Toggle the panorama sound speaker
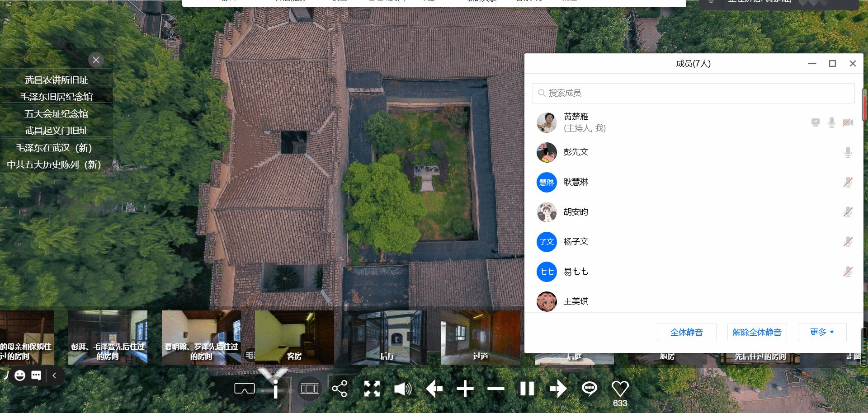Image resolution: width=868 pixels, height=413 pixels. (x=402, y=389)
